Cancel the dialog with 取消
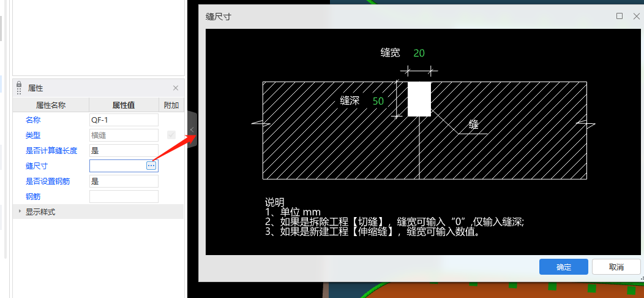Screen dimensions: 644x298 click(616, 267)
